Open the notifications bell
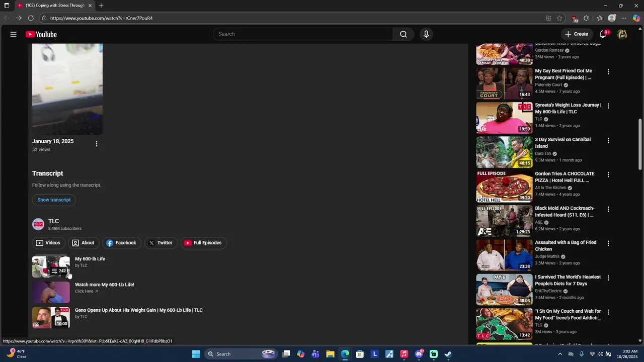The height and width of the screenshot is (362, 644). pos(603,34)
